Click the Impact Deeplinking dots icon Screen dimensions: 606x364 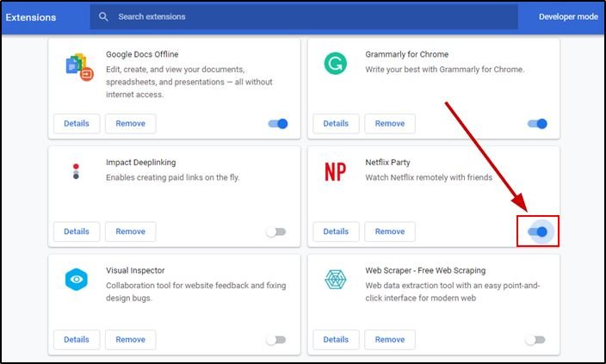click(76, 171)
